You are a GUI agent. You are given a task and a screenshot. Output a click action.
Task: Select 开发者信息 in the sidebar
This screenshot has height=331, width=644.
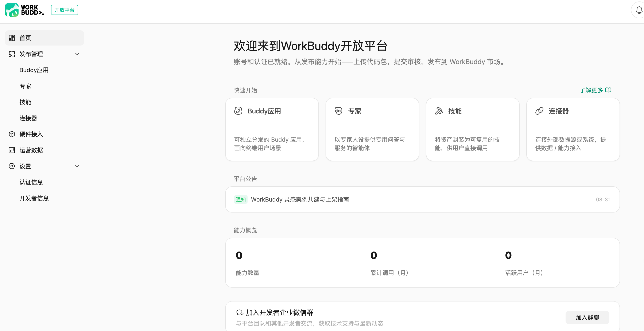click(34, 198)
